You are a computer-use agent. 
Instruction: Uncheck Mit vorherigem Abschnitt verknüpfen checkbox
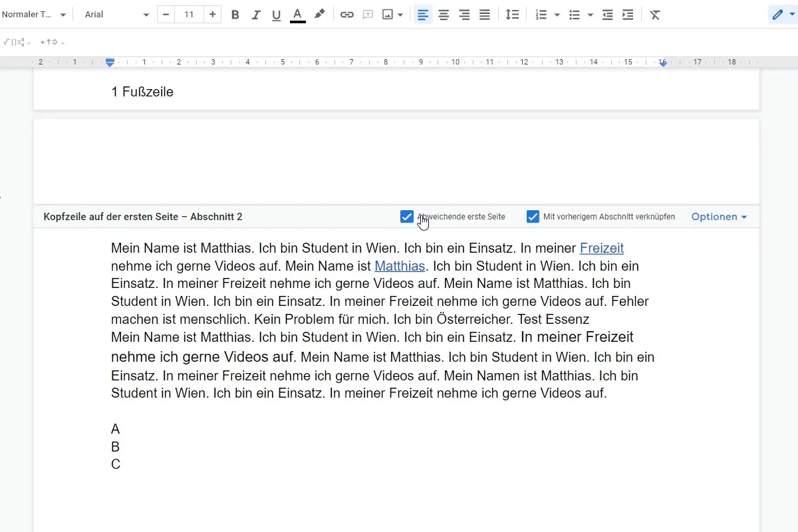pyautogui.click(x=533, y=217)
